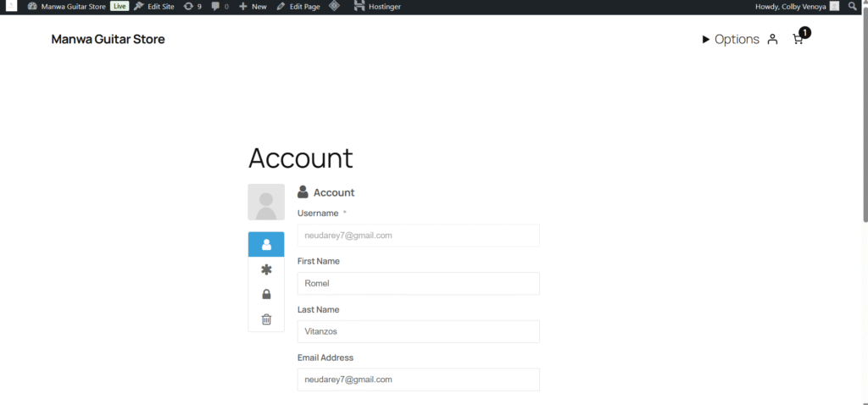Click the user account icon in header
This screenshot has width=868, height=405.
tap(772, 39)
